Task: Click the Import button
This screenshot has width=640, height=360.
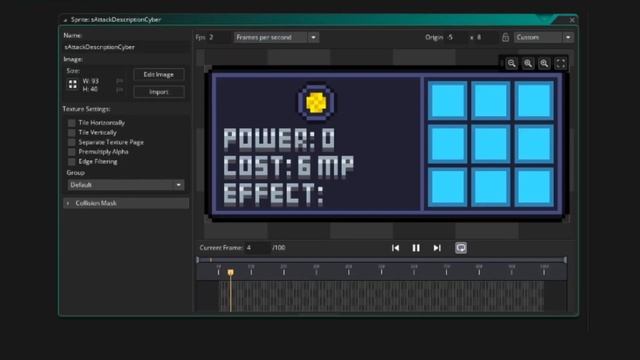Action: tap(159, 92)
